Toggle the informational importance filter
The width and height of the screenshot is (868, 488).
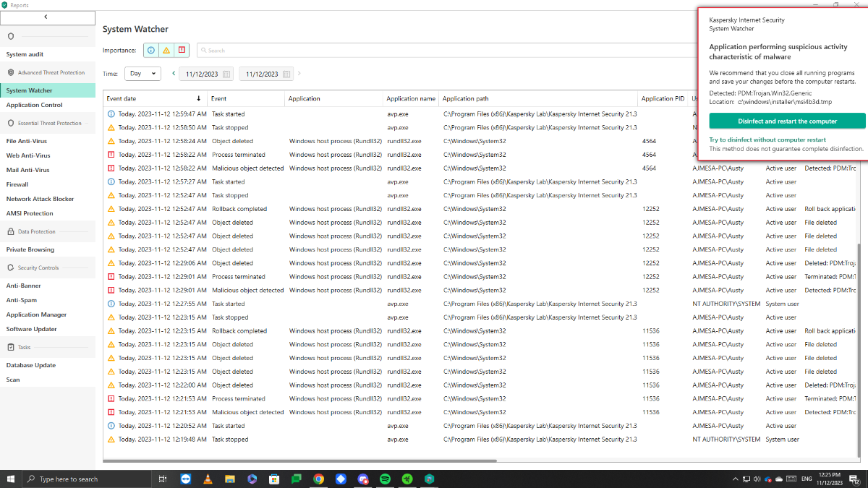151,51
